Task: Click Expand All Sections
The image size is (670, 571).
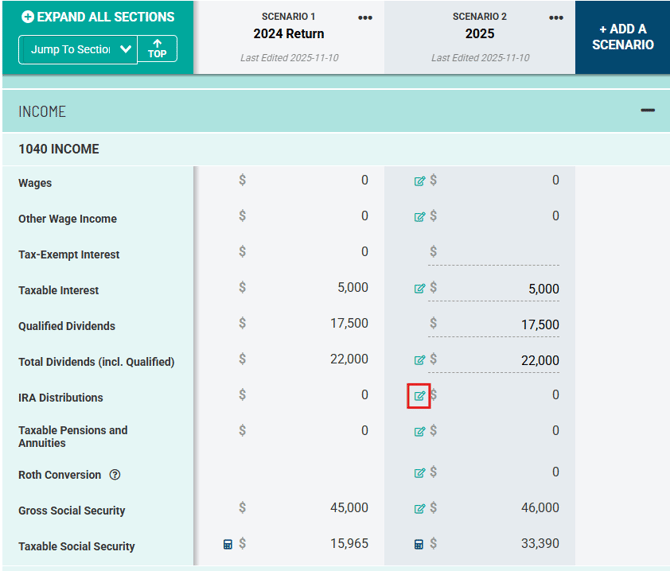Action: pos(98,17)
